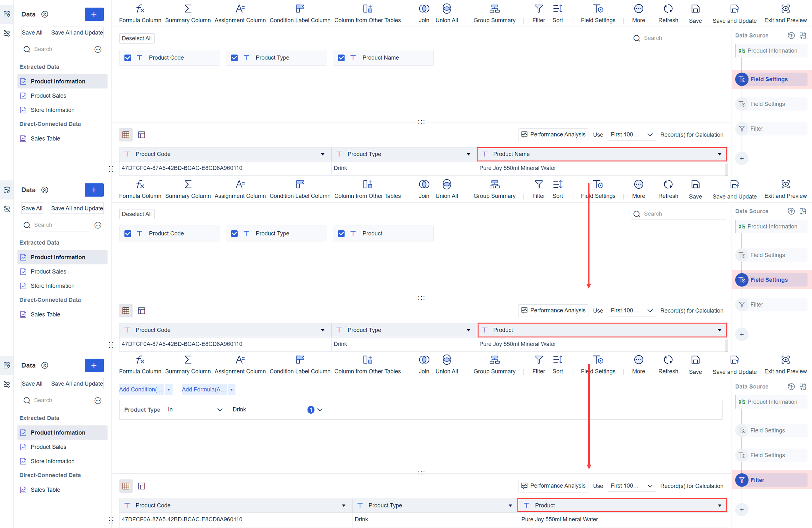Click the Filter toolbar icon in the top panel
Screen dimensions: 812x528
coord(538,9)
